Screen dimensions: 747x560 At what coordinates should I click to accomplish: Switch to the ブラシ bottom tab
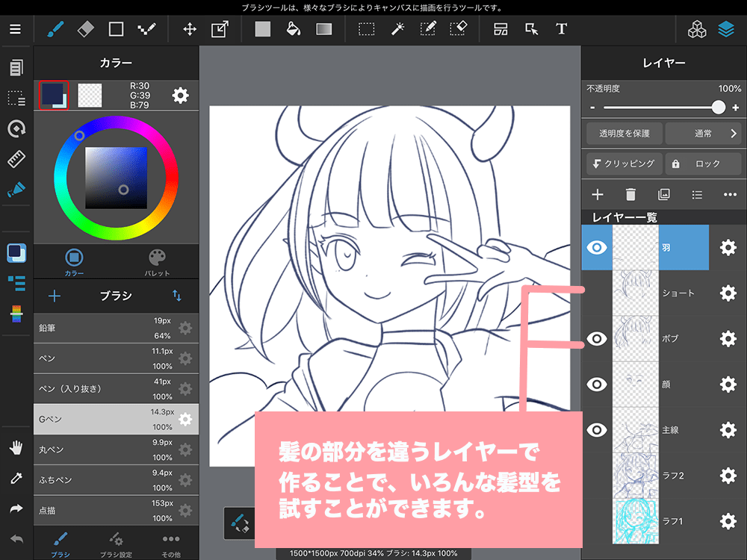pos(60,545)
